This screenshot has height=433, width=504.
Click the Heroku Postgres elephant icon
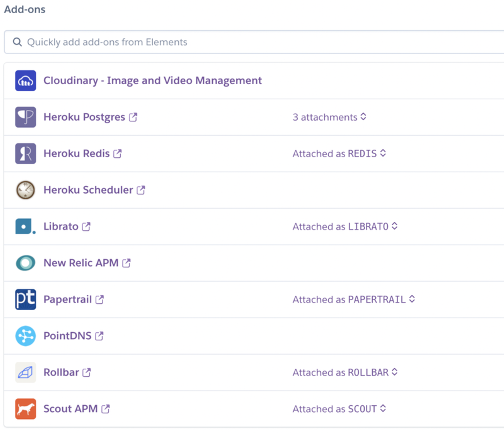tap(26, 117)
